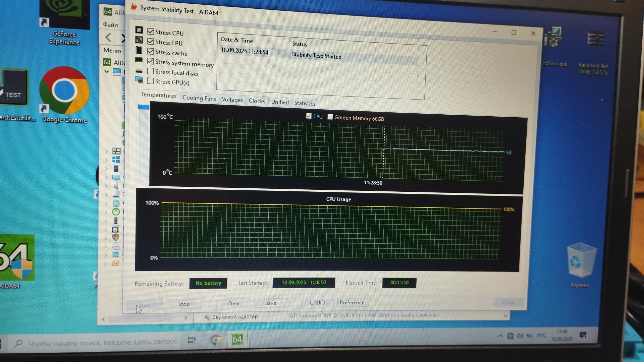Click back arrow in AIDA64 toolbar
The width and height of the screenshot is (644, 362).
tap(108, 37)
